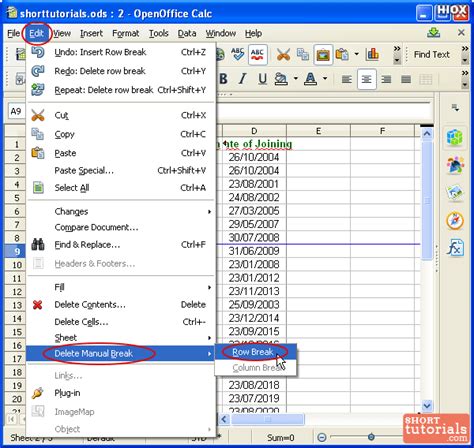Choose Compare Document entry

pos(120,227)
